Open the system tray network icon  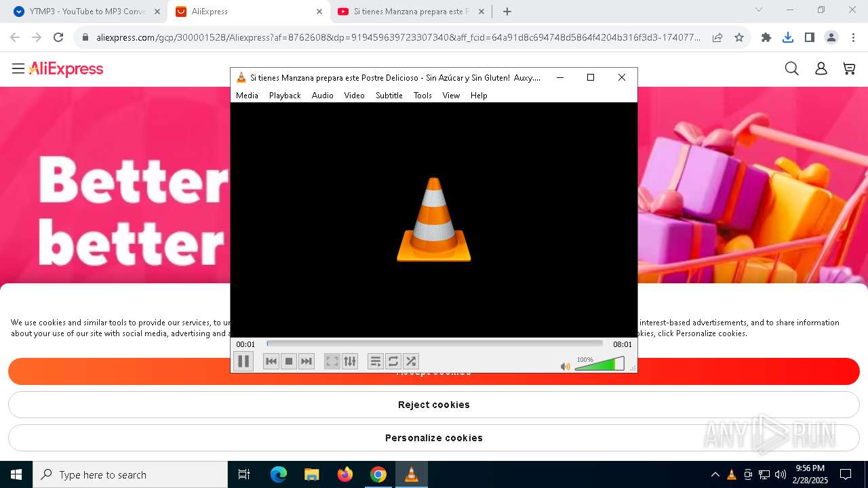[x=764, y=474]
